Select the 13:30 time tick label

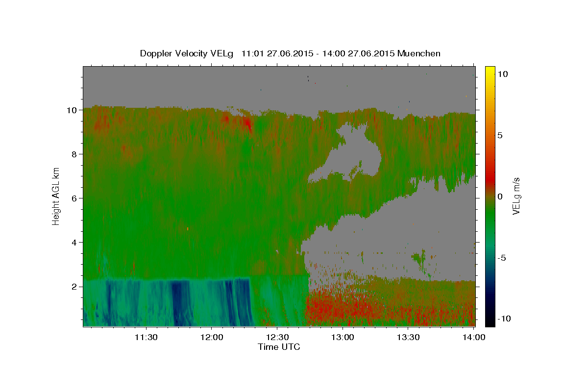[408, 337]
